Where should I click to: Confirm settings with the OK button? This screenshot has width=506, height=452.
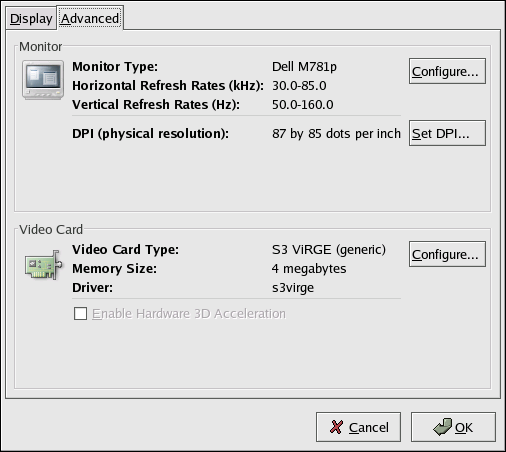click(453, 427)
